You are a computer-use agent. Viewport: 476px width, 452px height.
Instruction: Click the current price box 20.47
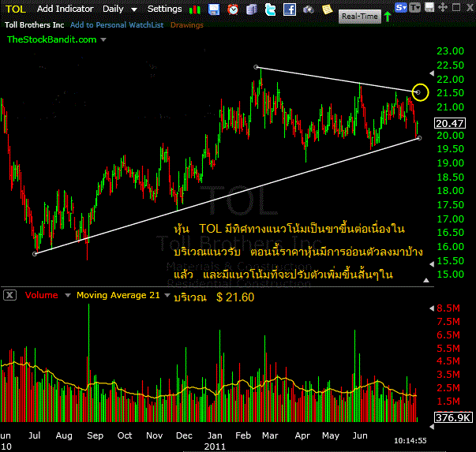coord(450,124)
